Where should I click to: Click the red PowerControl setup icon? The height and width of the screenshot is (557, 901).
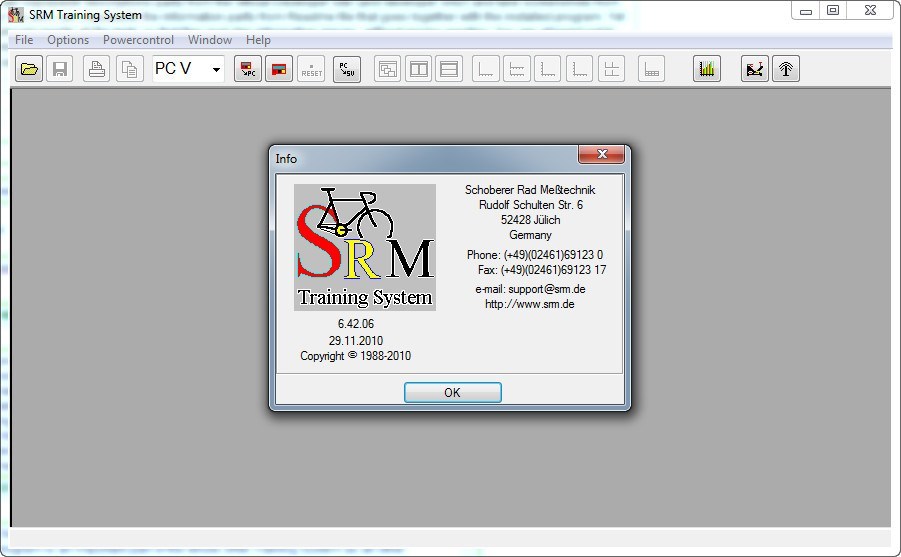pos(279,70)
